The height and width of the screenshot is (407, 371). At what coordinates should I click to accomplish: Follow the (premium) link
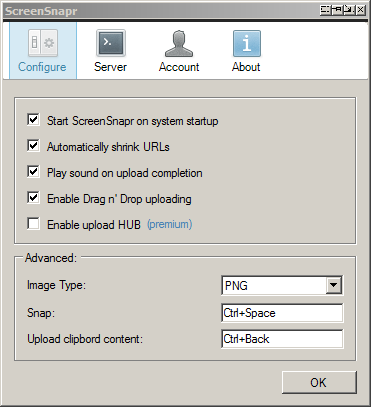tap(170, 224)
